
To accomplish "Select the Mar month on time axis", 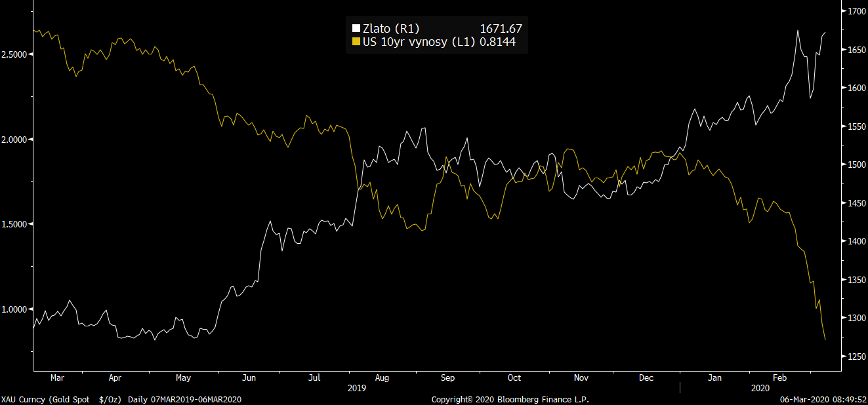I will point(57,378).
